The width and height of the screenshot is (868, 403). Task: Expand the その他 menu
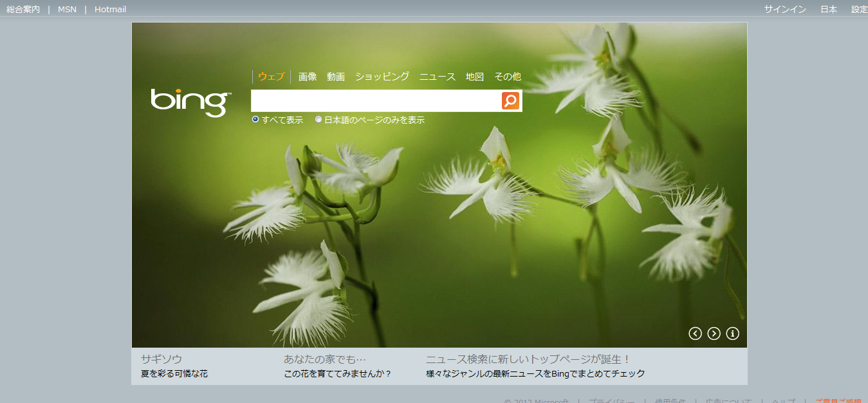(507, 77)
